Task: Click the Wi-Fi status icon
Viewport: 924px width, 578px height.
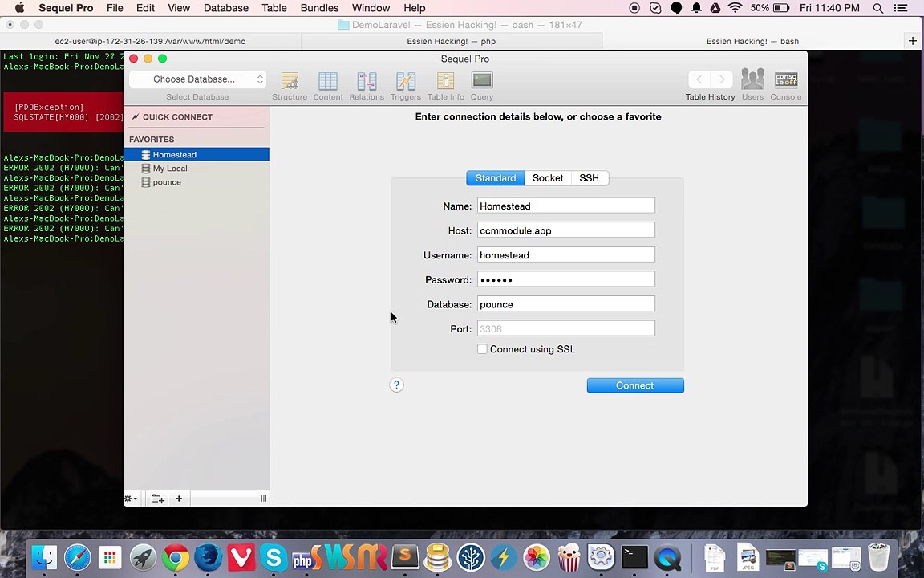Action: pos(735,8)
